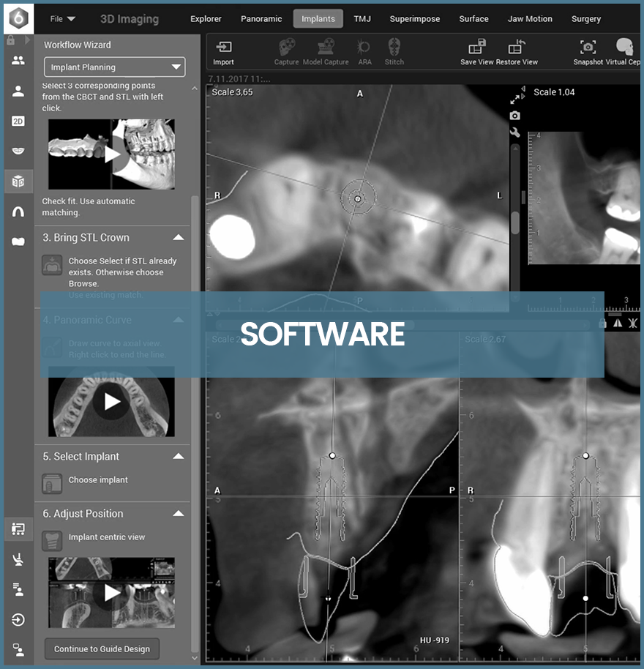Play the Panoramic Curve tutorial video
Image resolution: width=644 pixels, height=669 pixels.
pos(112,402)
